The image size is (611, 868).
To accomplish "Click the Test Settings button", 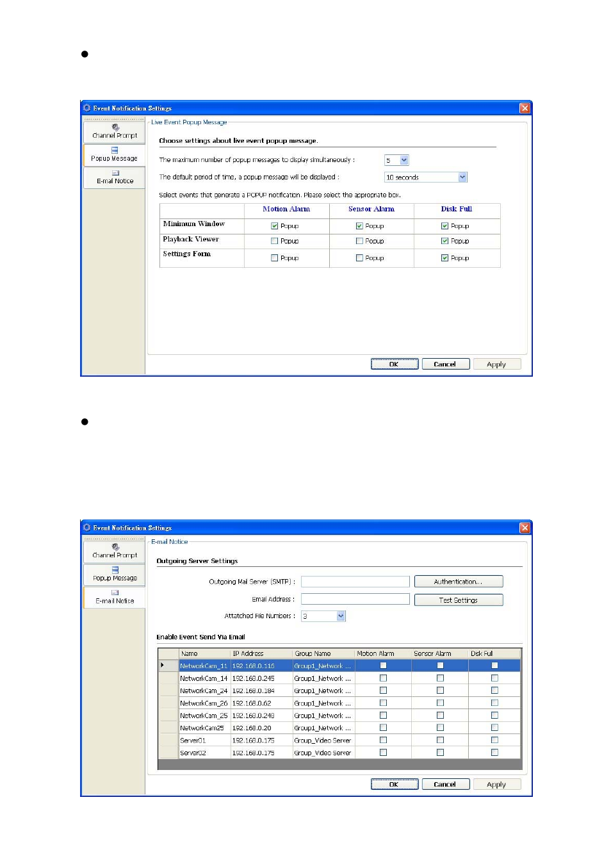I will [459, 600].
